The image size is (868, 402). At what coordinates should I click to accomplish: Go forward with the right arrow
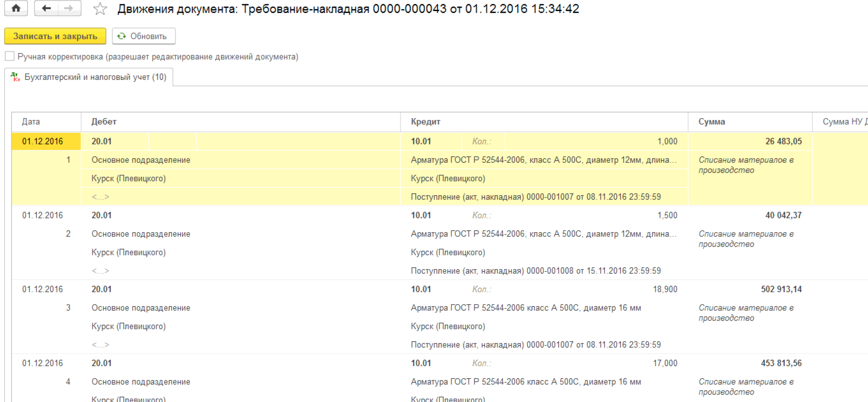coord(69,8)
